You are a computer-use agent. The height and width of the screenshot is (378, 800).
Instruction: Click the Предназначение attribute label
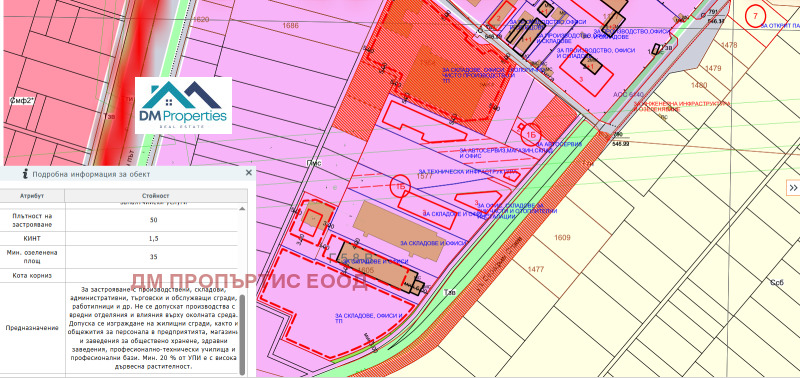click(x=32, y=328)
